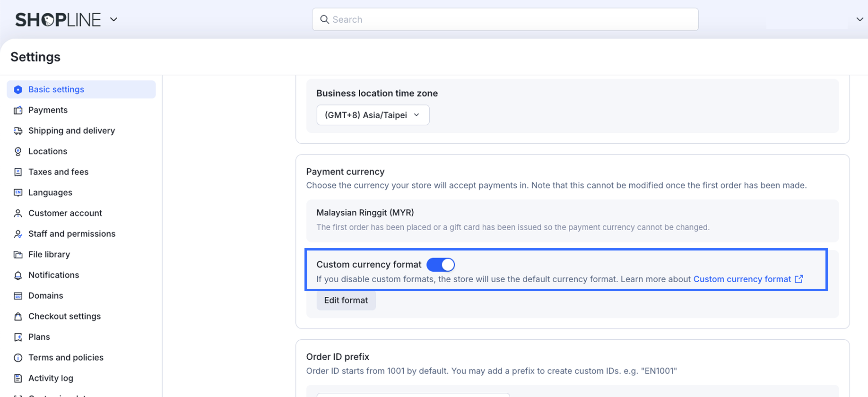Click the Checkout settings bag icon
The width and height of the screenshot is (868, 397).
(x=18, y=316)
